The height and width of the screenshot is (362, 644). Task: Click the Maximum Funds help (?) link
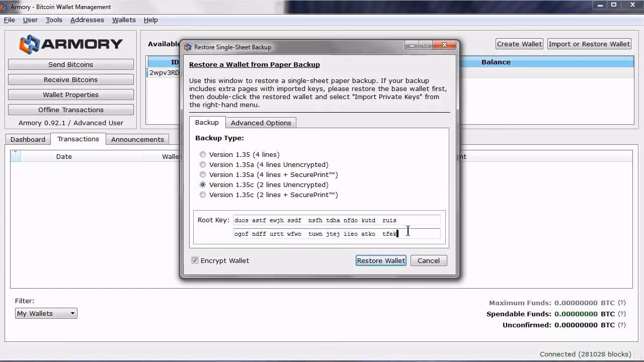[x=622, y=303]
